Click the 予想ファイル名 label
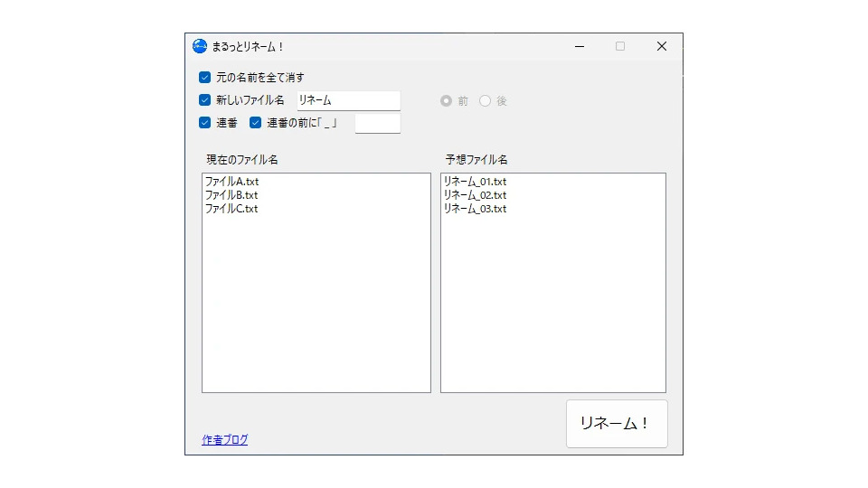Image resolution: width=868 pixels, height=488 pixels. click(x=476, y=160)
